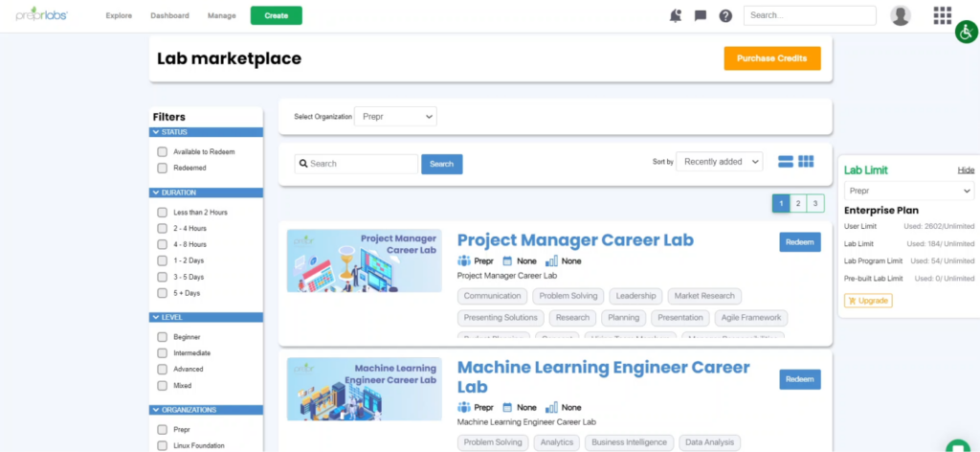Check the Mixed level filter
Viewport: 980px width, 452px height.
point(163,386)
